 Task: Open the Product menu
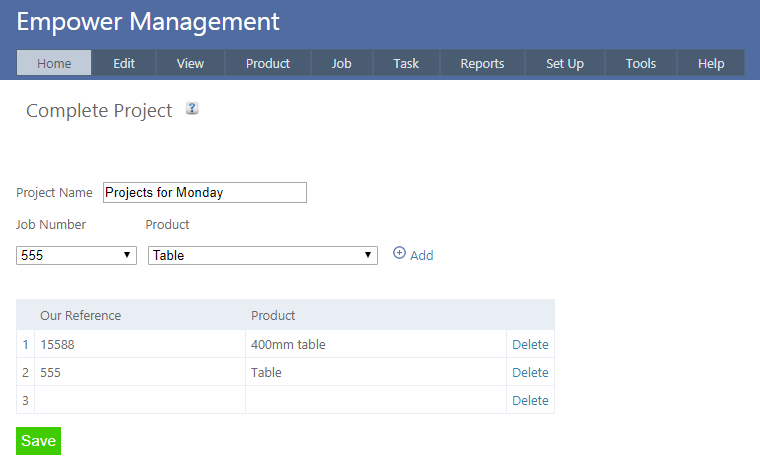[268, 63]
